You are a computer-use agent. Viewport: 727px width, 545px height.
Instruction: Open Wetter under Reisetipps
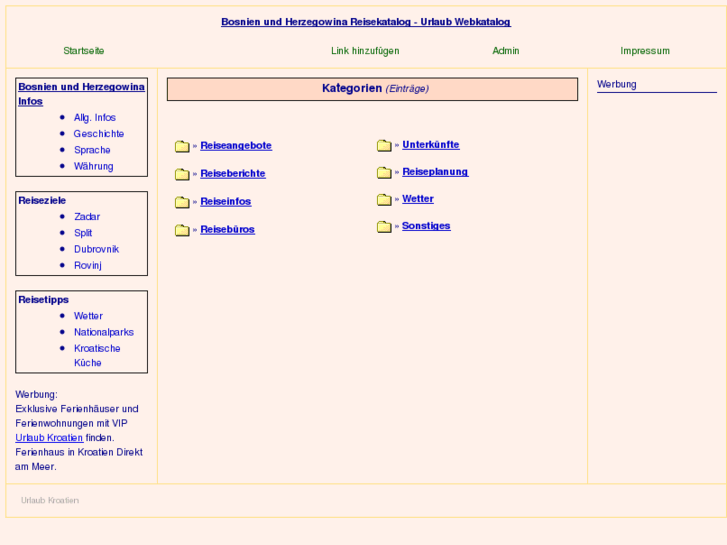click(88, 316)
